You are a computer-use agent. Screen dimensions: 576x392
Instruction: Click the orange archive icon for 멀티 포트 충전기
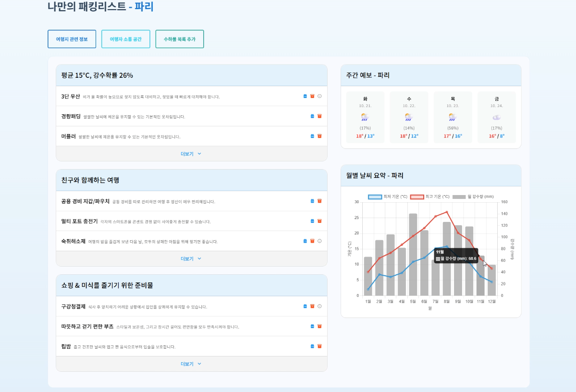(x=319, y=221)
